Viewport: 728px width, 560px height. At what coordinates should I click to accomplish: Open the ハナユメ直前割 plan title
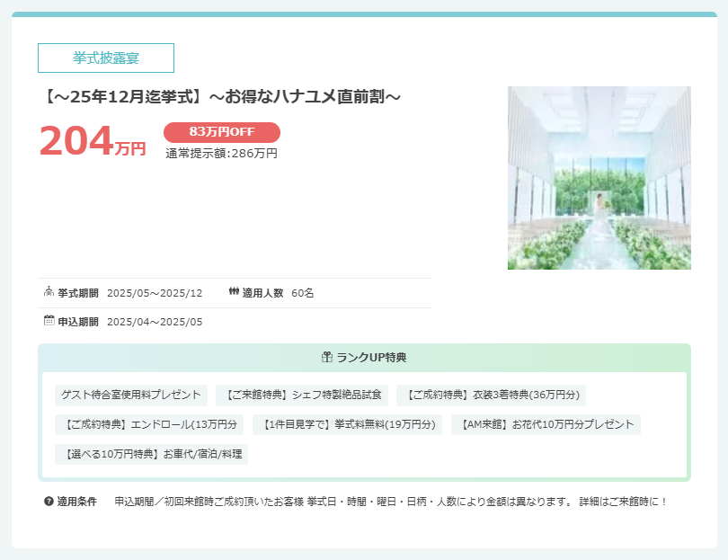click(222, 96)
